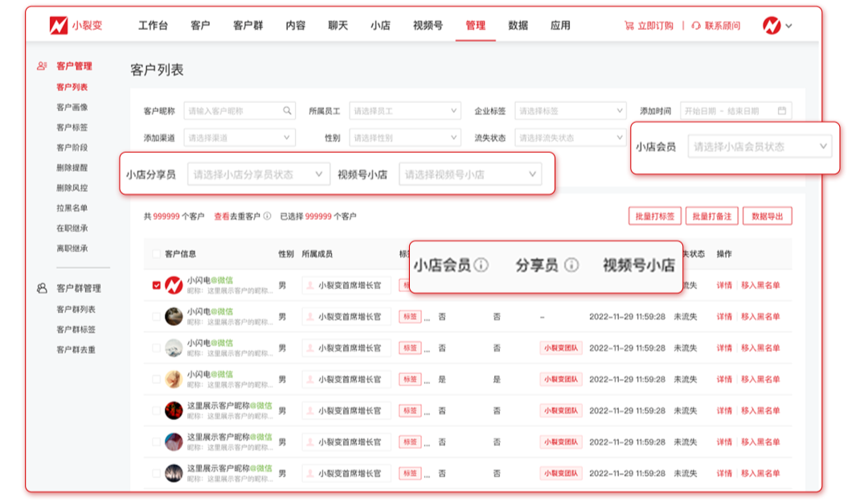Click the info icon beside 小店会员 column
The height and width of the screenshot is (502, 868).
(481, 265)
